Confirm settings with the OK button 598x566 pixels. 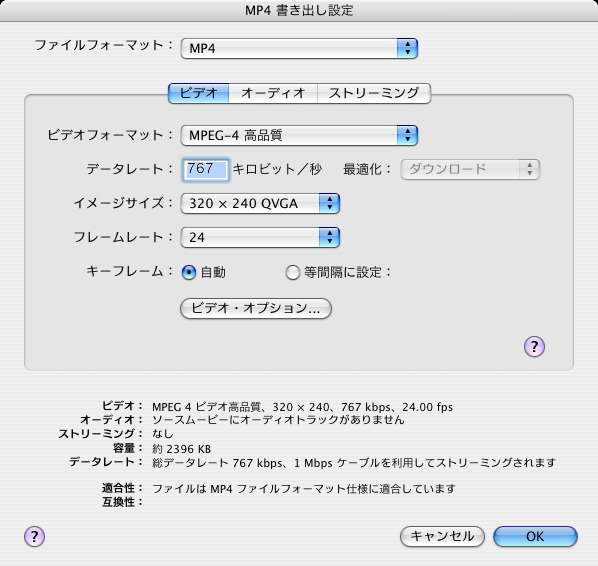535,537
